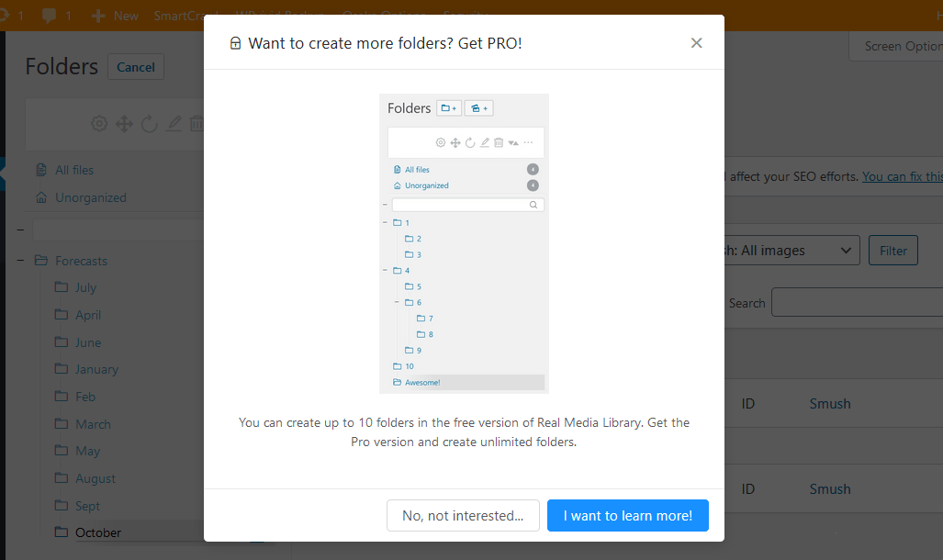Click the No, not interested button
The image size is (943, 560).
pos(463,516)
